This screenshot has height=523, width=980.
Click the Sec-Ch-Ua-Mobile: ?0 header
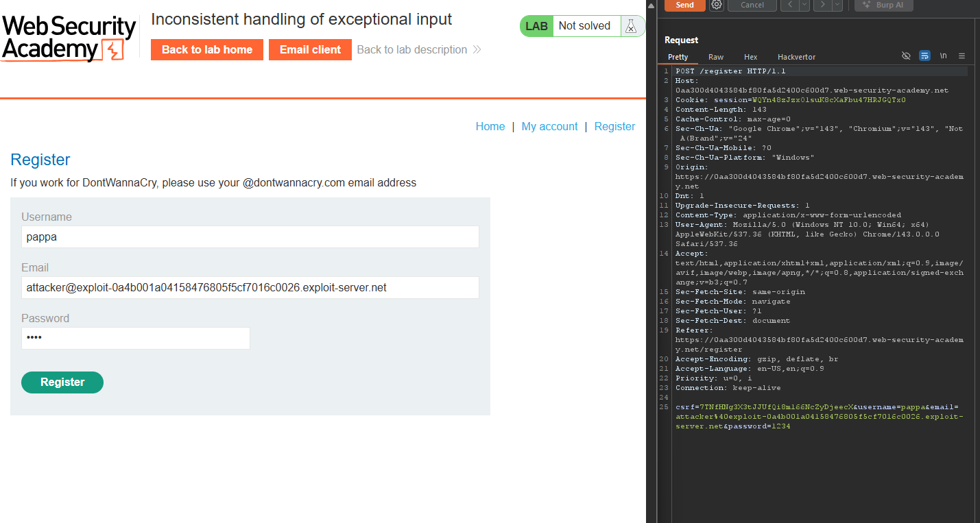click(724, 148)
